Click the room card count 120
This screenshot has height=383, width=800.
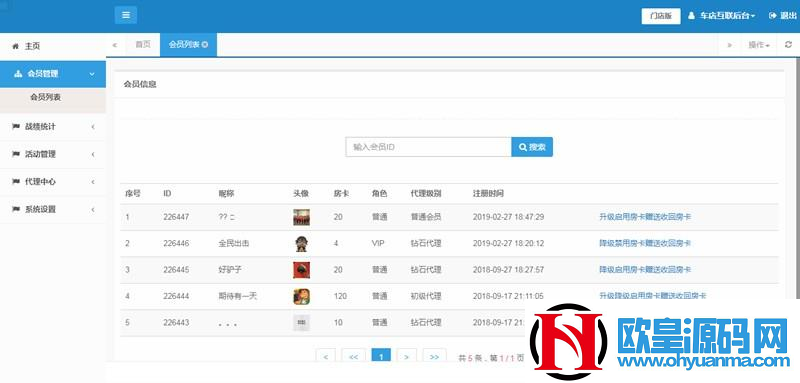point(340,296)
